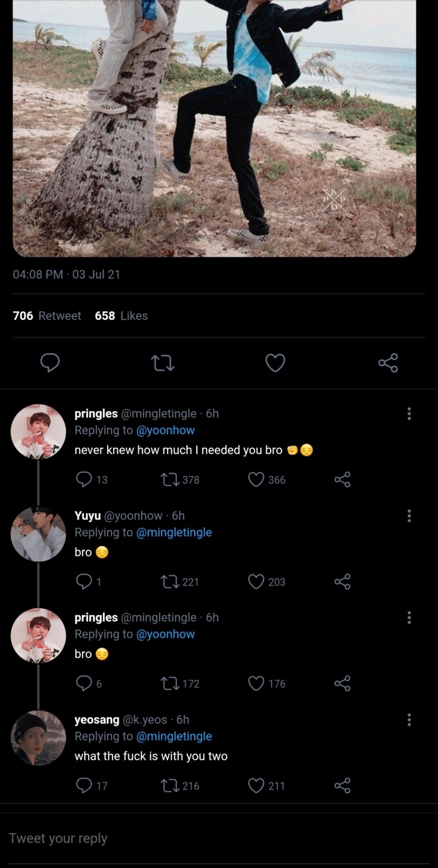Tap the main tweet's reply icon
This screenshot has width=438, height=868.
coord(50,363)
